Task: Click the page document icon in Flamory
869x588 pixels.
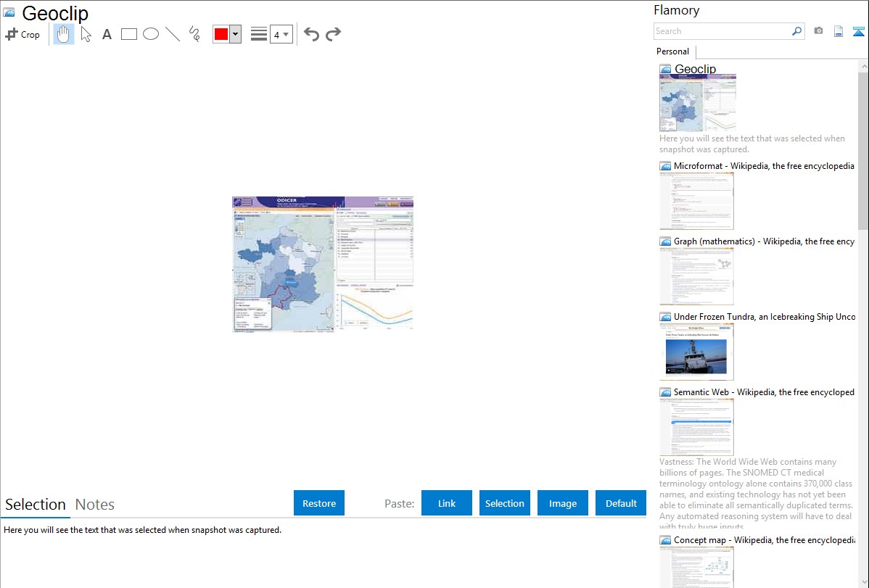Action: click(x=839, y=31)
